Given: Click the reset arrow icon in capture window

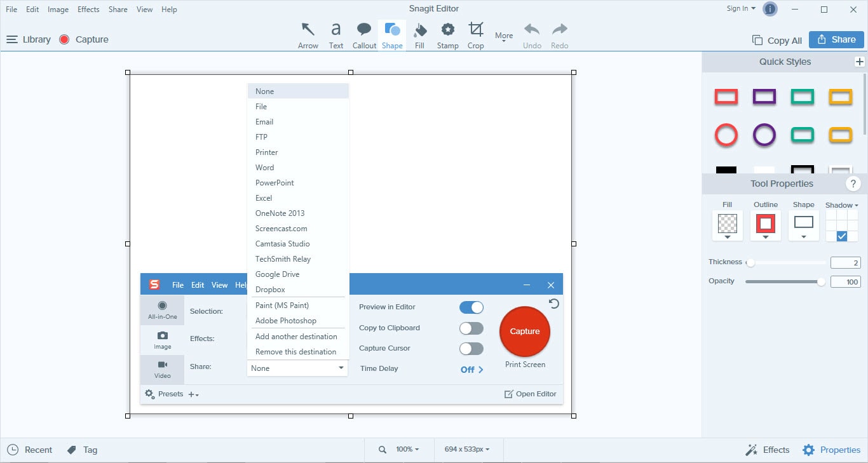Looking at the screenshot, I should coord(554,304).
